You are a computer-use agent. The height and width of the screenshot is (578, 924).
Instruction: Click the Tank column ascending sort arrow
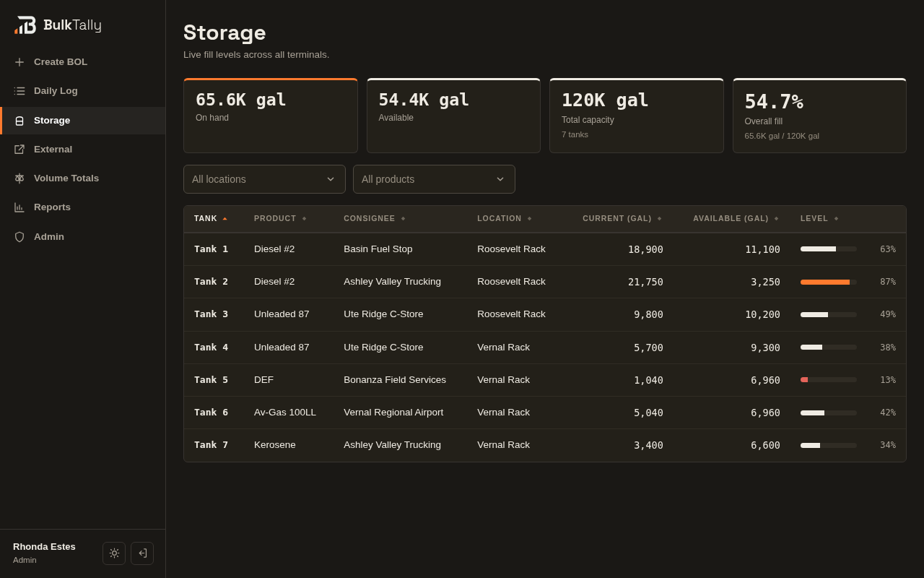click(x=225, y=218)
